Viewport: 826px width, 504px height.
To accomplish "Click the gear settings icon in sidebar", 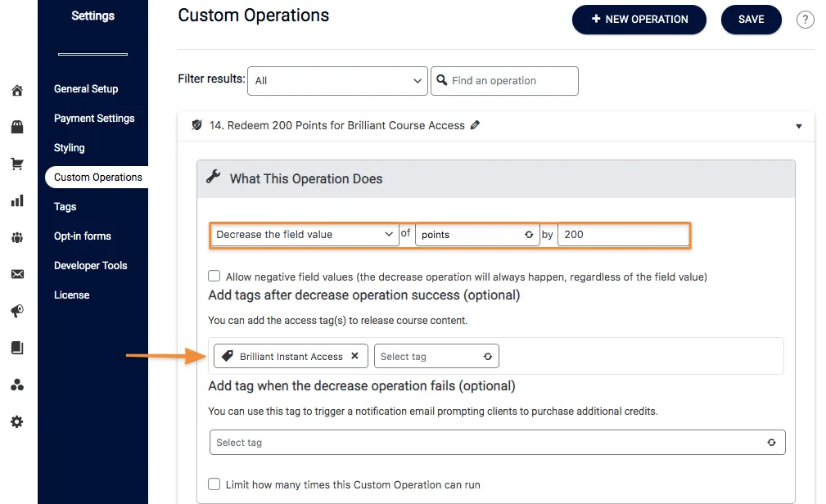I will [17, 422].
